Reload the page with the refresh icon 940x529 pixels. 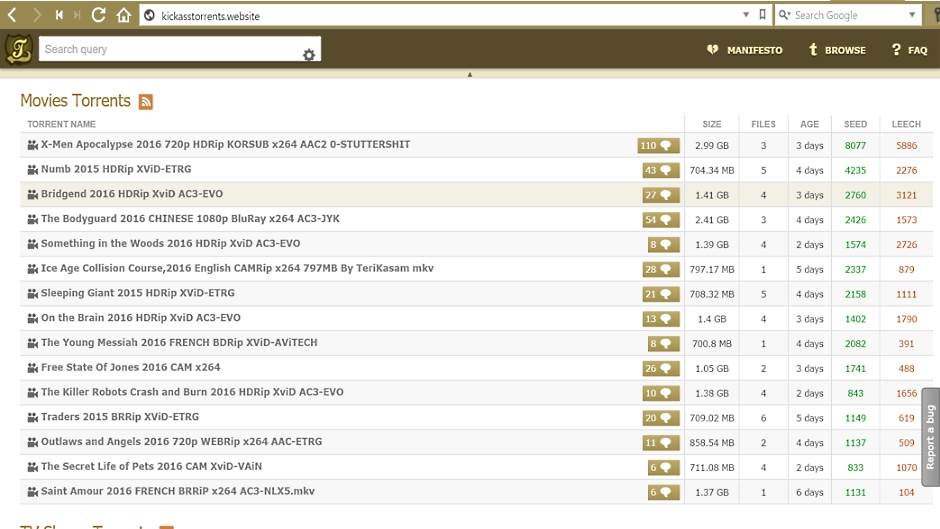coord(98,15)
